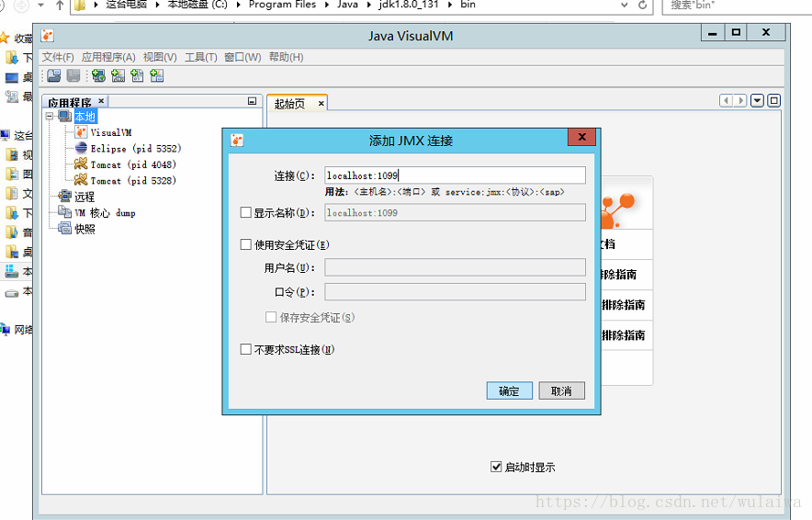812x520 pixels.
Task: Select the 本地 tree label
Action: [x=85, y=117]
